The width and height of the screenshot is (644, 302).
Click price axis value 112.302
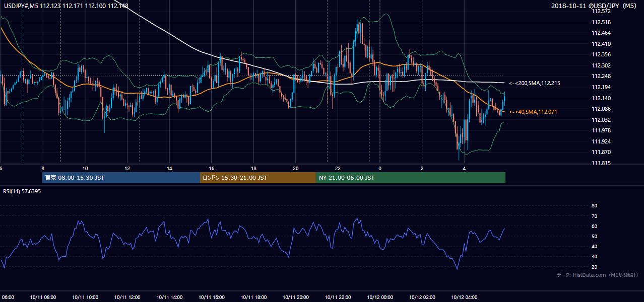pos(601,65)
